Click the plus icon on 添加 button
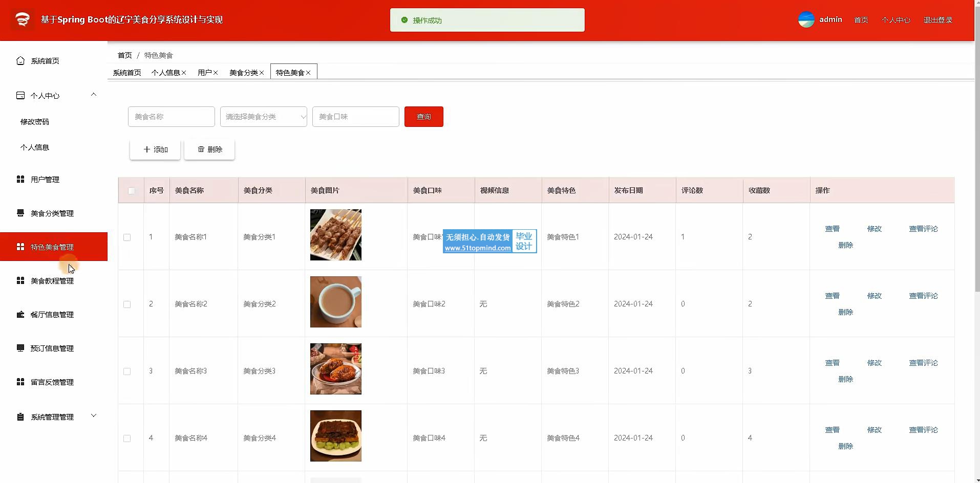This screenshot has width=980, height=483. [147, 149]
